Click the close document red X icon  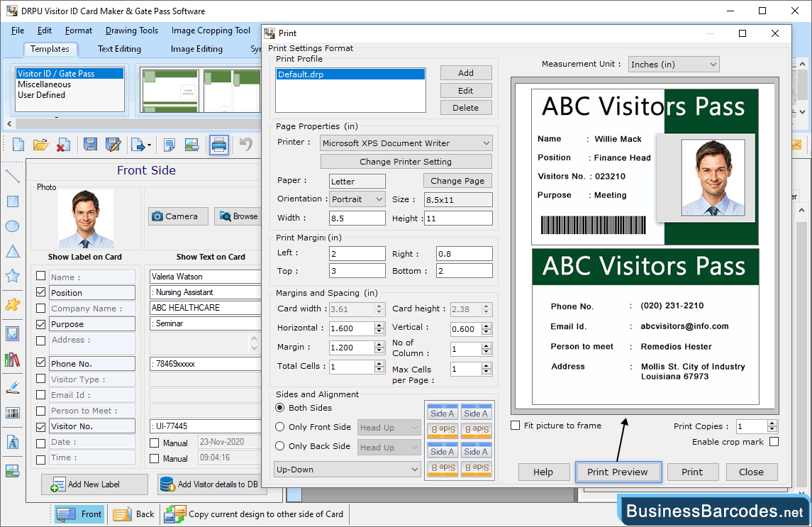point(63,145)
